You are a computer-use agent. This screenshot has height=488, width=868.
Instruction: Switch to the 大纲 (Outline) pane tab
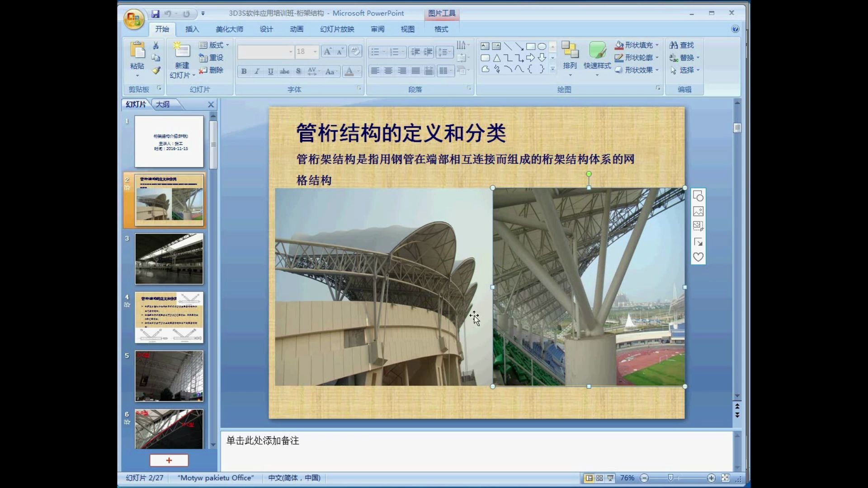164,104
